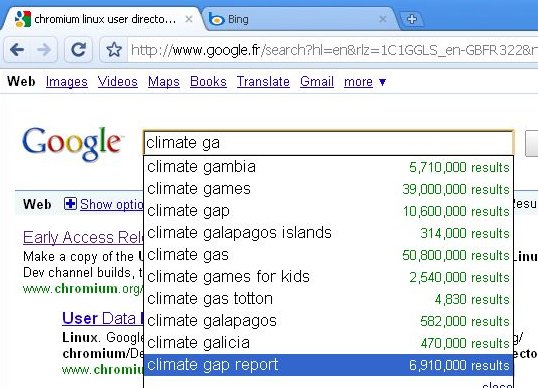Open the User Data result link
538x388 pixels.
103,318
